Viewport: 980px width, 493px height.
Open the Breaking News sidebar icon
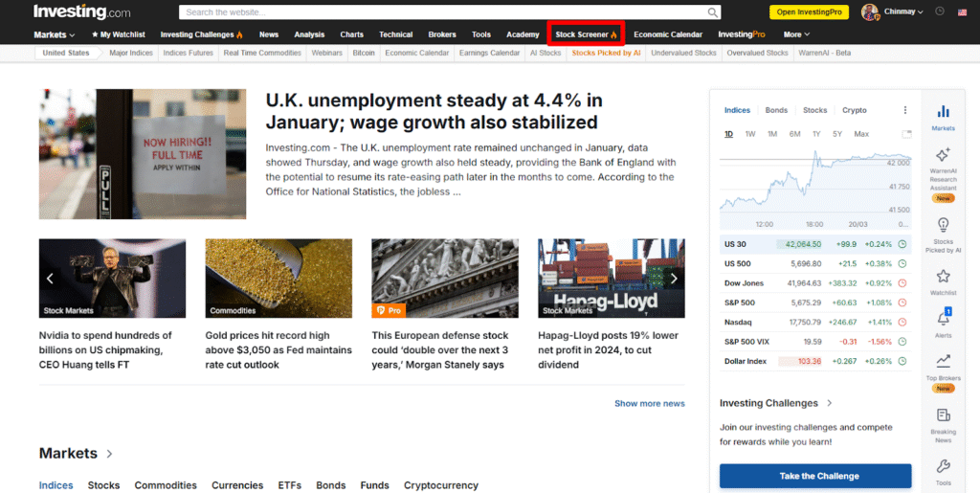click(943, 415)
